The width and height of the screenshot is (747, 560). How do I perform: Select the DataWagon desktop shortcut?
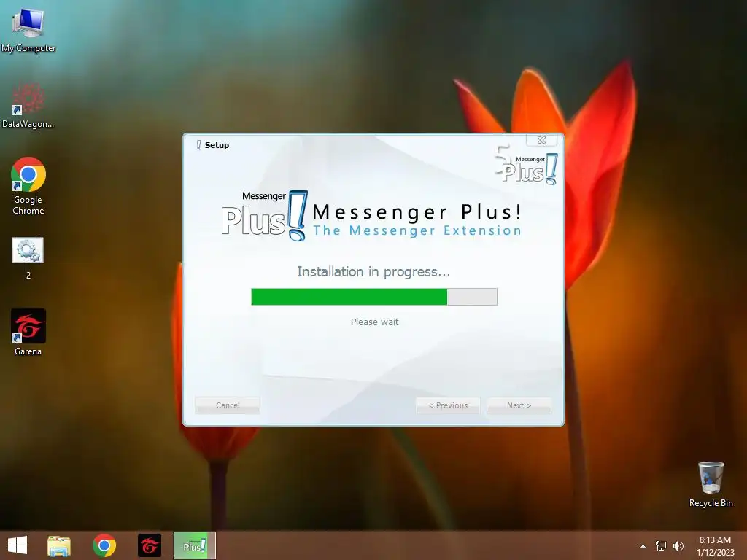tap(28, 106)
